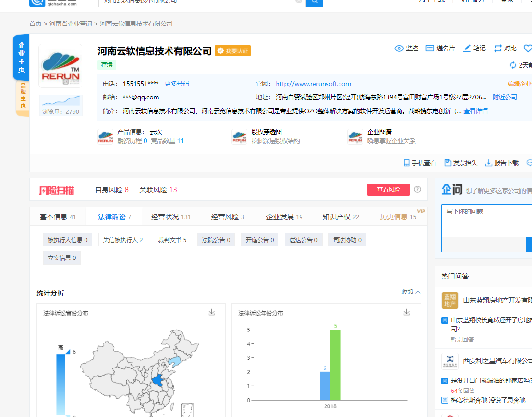532x417 pixels.
Task: Click the 手机查看 phone icon
Action: point(407,163)
